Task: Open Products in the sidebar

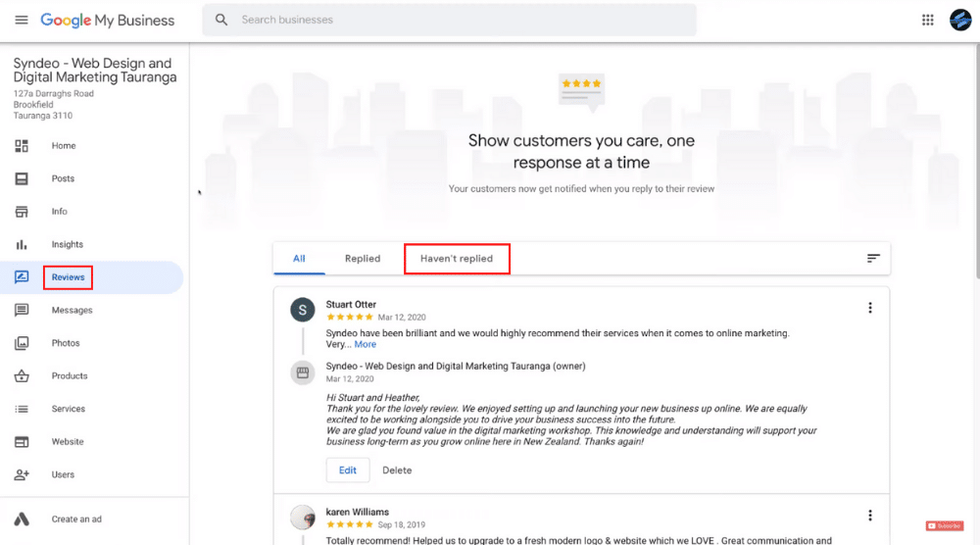Action: point(70,375)
